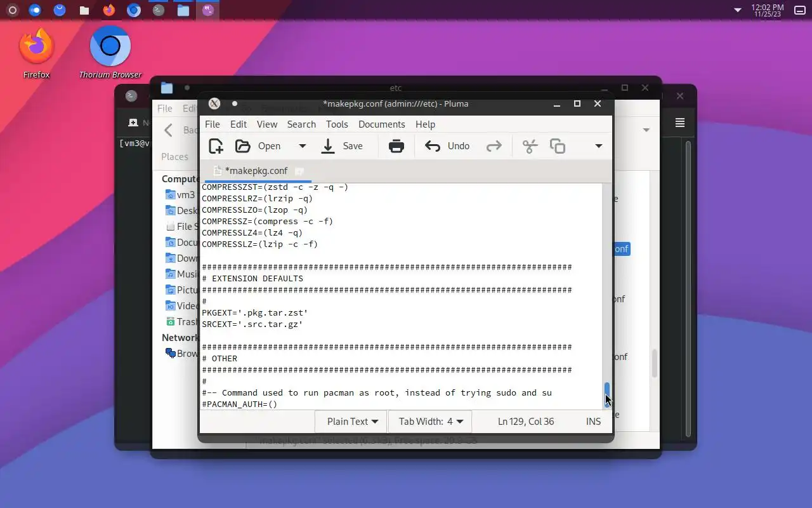Create a new document in Pluma
Image resolution: width=812 pixels, height=508 pixels.
click(x=216, y=146)
